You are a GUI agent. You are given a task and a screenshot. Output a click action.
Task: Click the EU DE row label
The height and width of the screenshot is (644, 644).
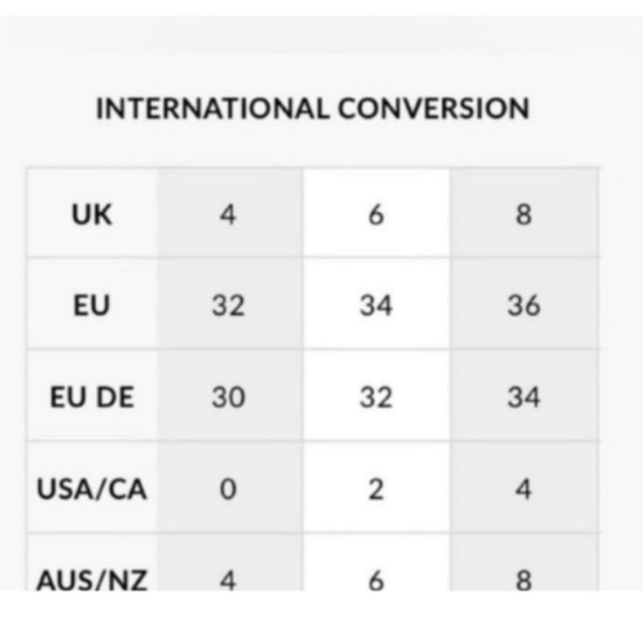(92, 398)
